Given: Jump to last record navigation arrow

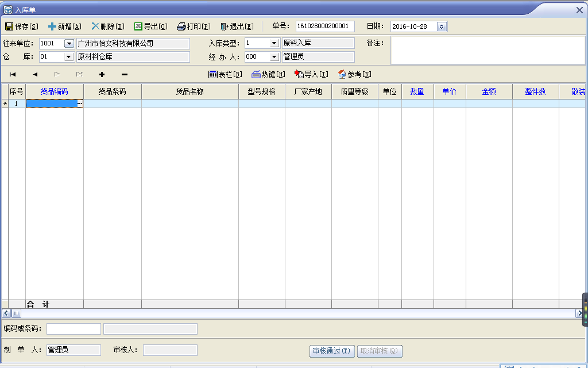Looking at the screenshot, I should [x=79, y=74].
